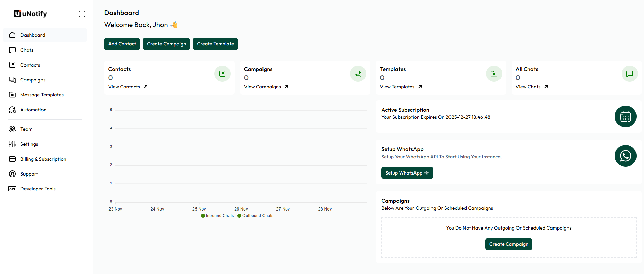
Task: Toggle Inbound Chats legend in chart
Action: click(218, 216)
